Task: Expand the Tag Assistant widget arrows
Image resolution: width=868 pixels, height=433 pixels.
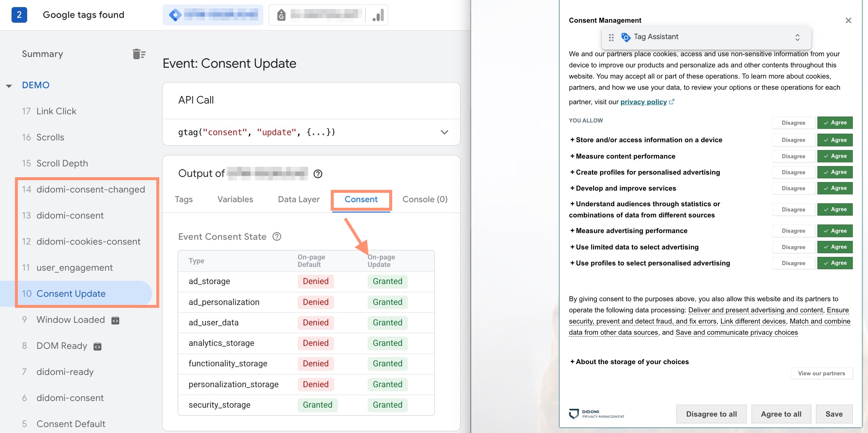Action: coord(797,37)
